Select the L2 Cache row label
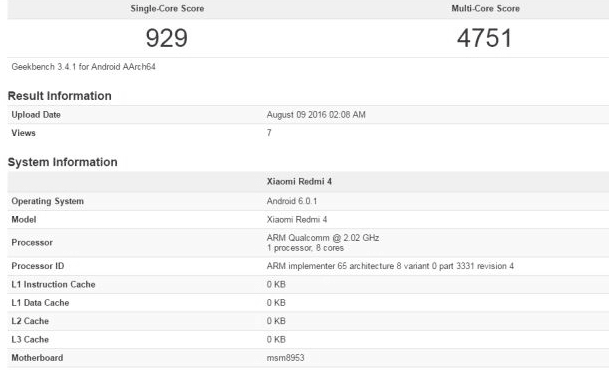This screenshot has height=375, width=609. tap(30, 321)
